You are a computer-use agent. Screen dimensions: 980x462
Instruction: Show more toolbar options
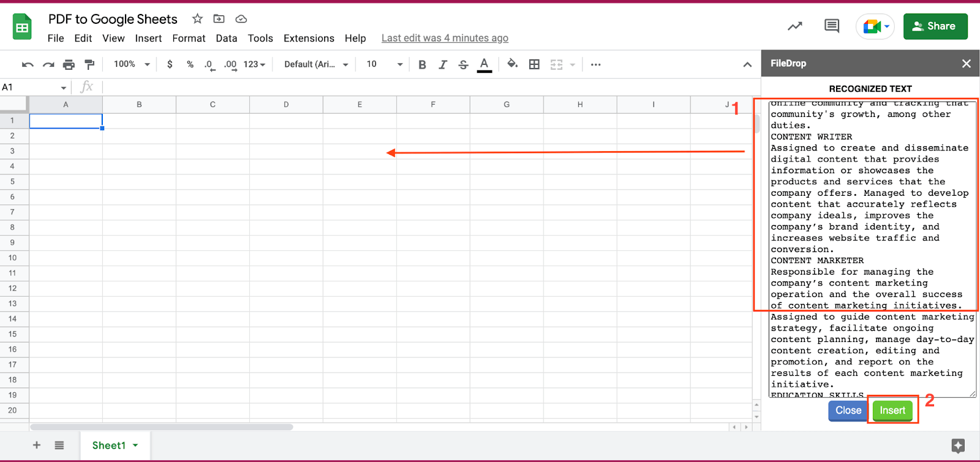595,64
